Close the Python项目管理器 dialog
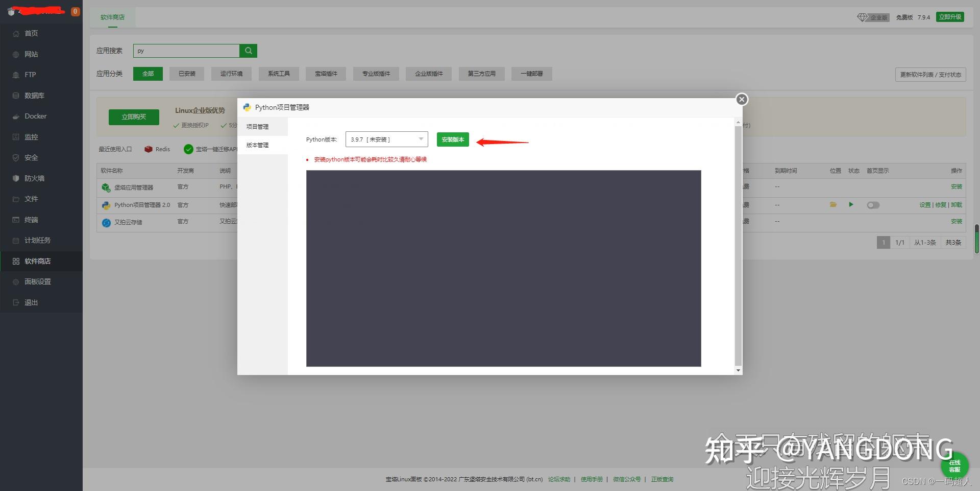The height and width of the screenshot is (491, 980). pyautogui.click(x=742, y=99)
